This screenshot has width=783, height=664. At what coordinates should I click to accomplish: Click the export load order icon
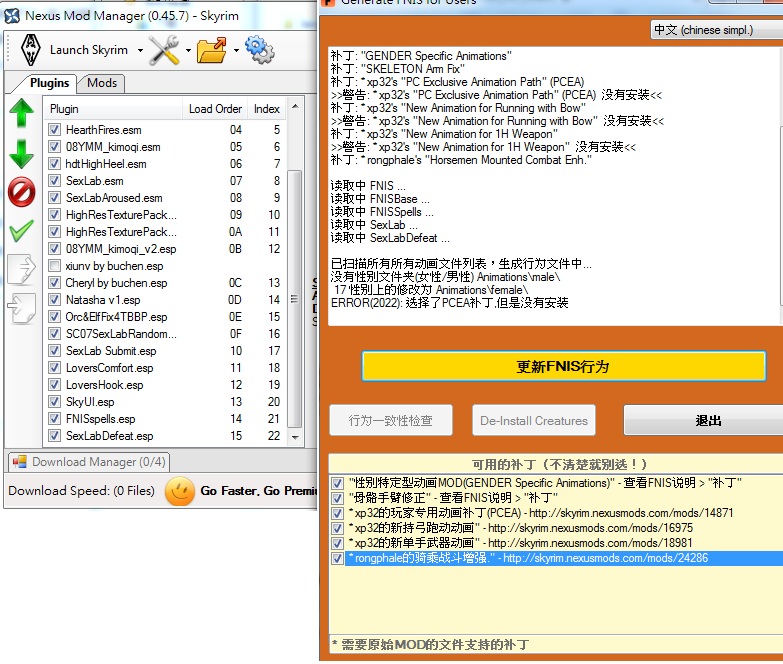tap(21, 270)
